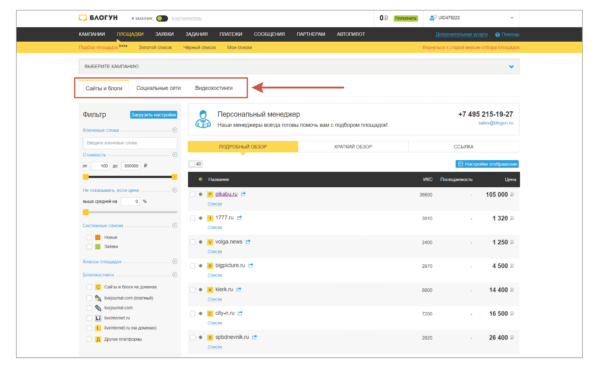Click the выше средней на percent slider handle
The image size is (600, 374).
[x=86, y=212]
